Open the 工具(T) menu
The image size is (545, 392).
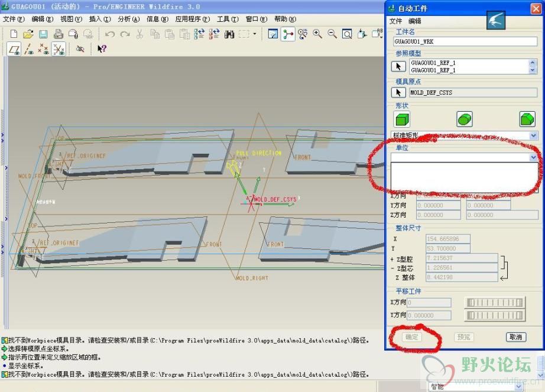click(228, 19)
